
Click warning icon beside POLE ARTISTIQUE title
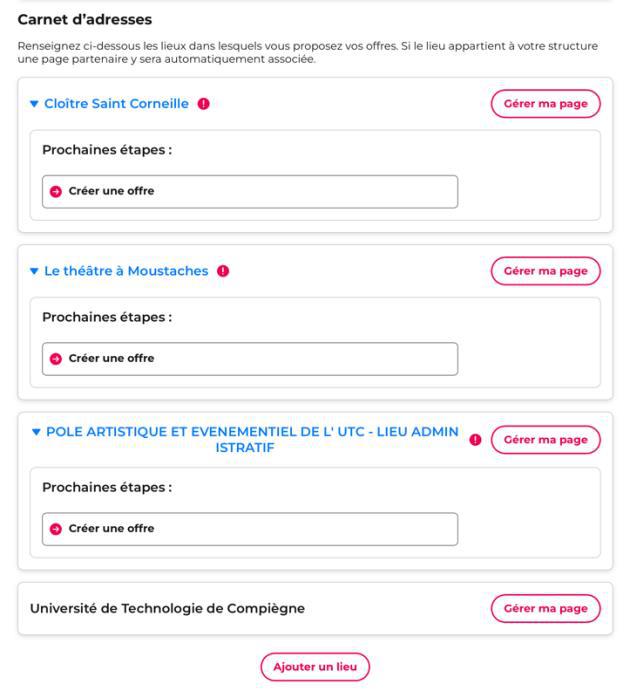475,440
